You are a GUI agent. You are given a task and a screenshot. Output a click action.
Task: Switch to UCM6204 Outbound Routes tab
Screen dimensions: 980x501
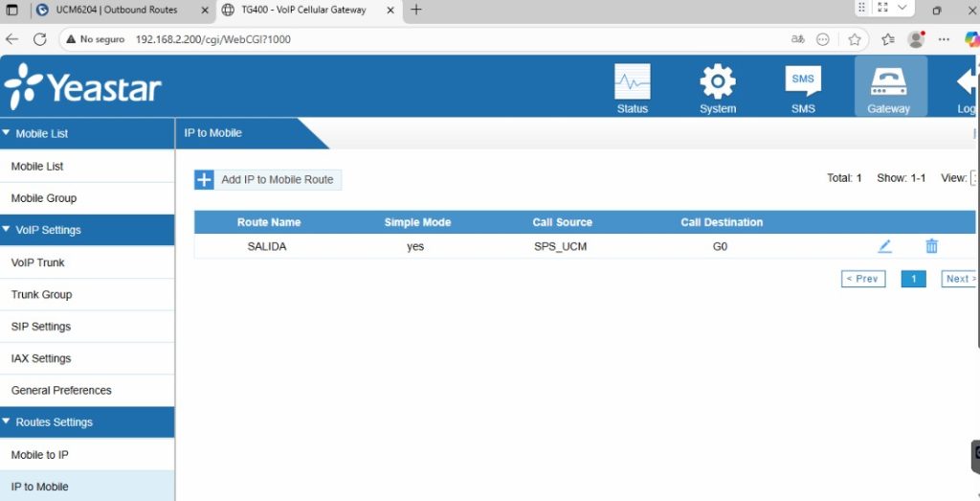tap(115, 10)
